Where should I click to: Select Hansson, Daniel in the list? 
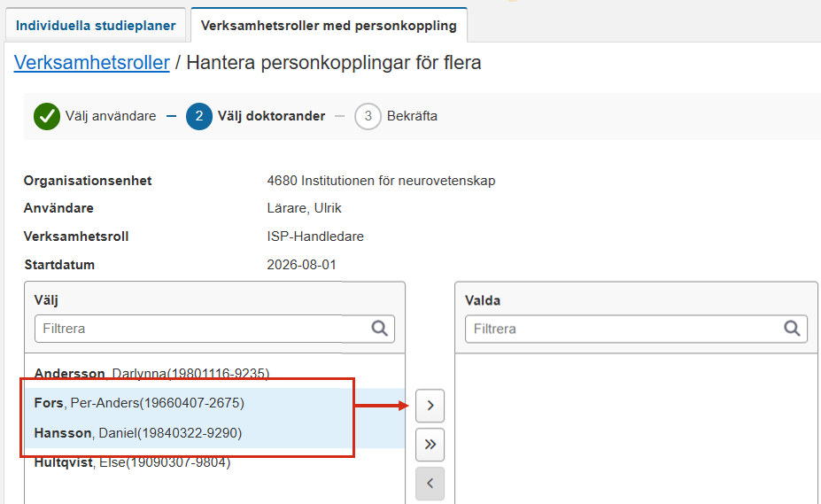click(214, 433)
